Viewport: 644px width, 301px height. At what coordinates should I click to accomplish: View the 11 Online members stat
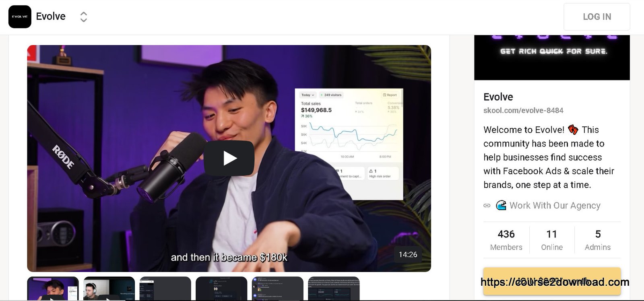click(552, 240)
